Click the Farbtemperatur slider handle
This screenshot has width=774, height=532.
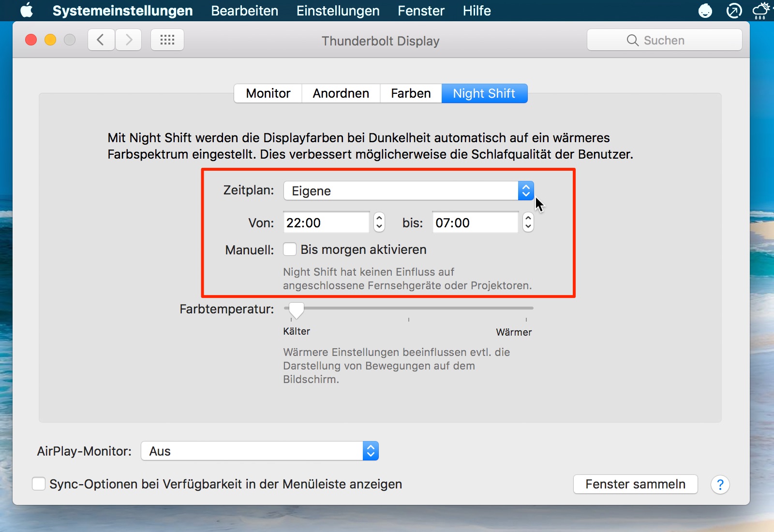pos(296,310)
